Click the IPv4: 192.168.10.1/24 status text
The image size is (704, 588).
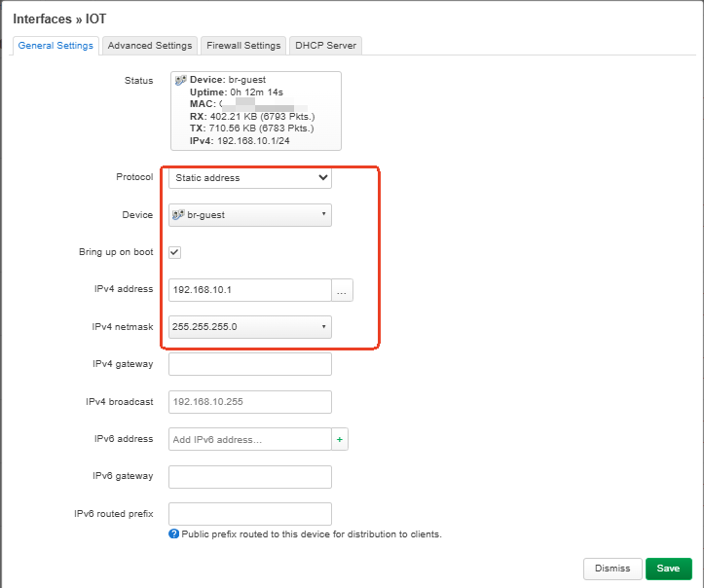tap(240, 141)
